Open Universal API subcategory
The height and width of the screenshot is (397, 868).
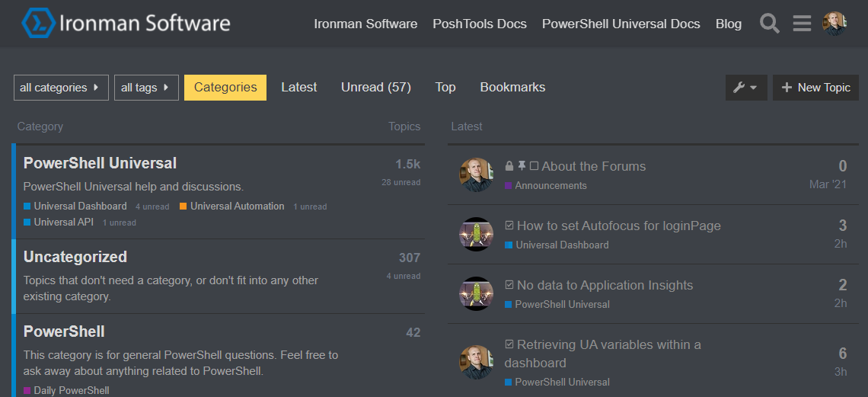(x=64, y=222)
